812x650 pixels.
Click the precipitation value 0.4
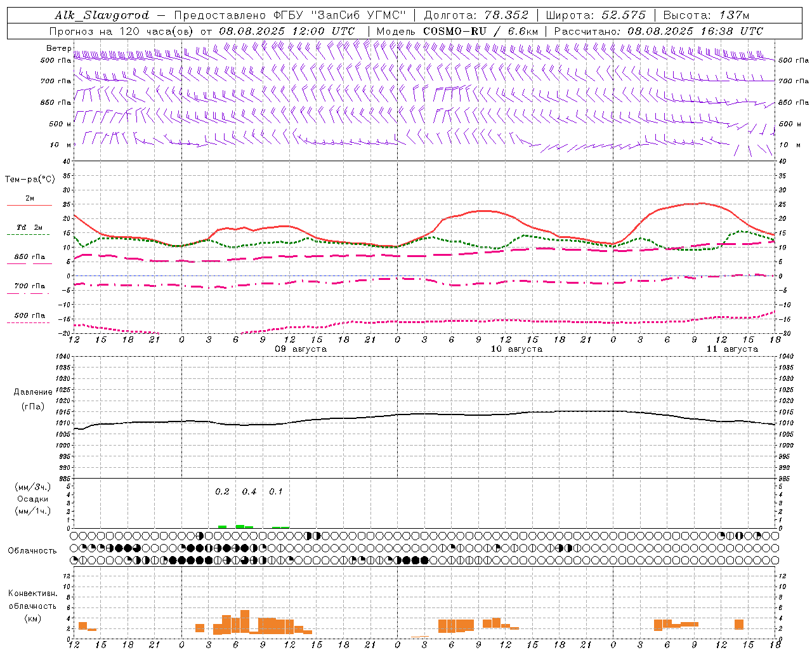coord(249,491)
